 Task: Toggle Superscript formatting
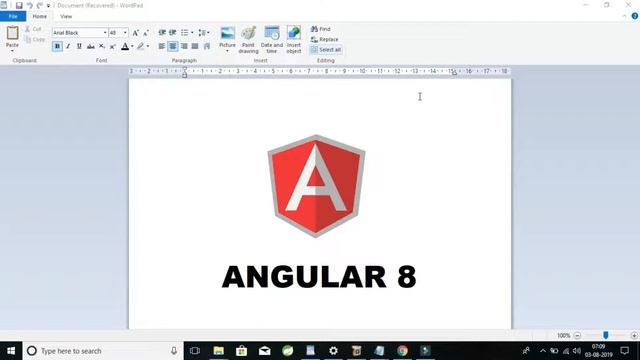(113, 47)
